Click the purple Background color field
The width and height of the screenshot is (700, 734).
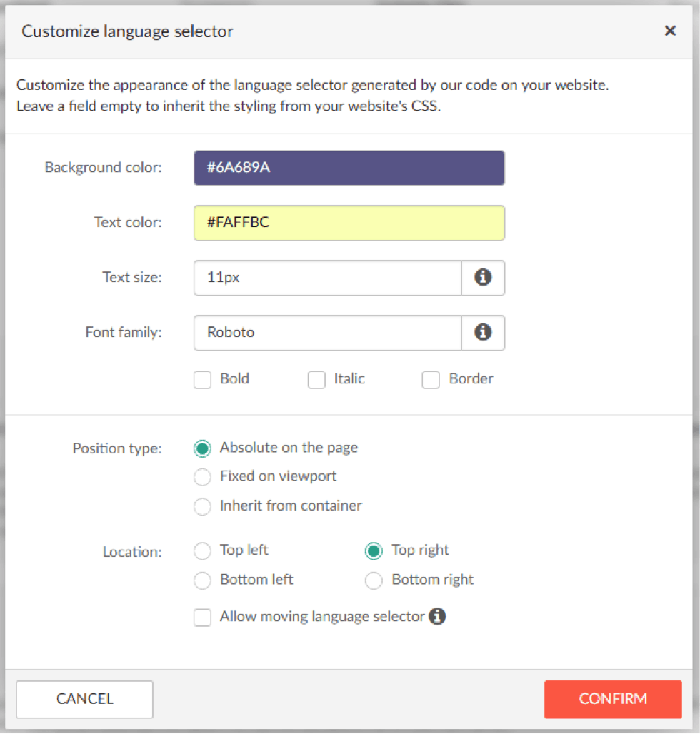(x=349, y=168)
